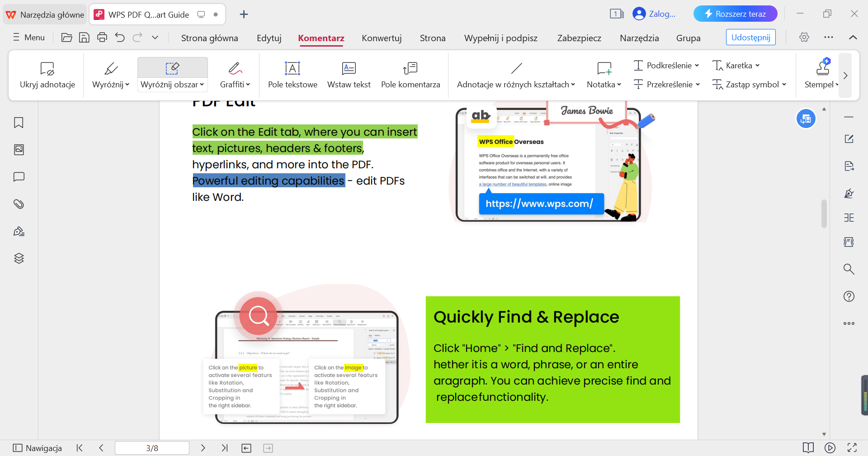Click the Udostępnij button

click(x=751, y=37)
